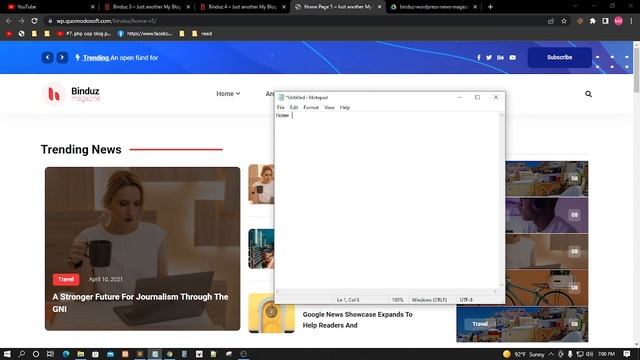
Task: Click the site search magnifier icon
Action: [588, 94]
